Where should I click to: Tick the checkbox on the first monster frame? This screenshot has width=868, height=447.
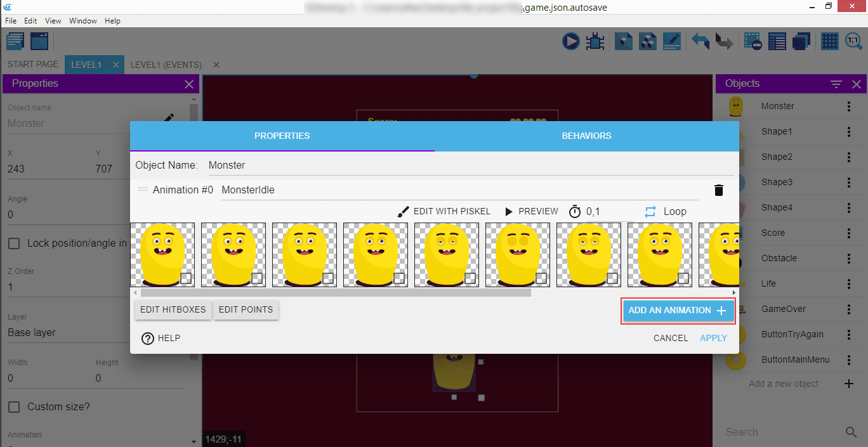[186, 278]
